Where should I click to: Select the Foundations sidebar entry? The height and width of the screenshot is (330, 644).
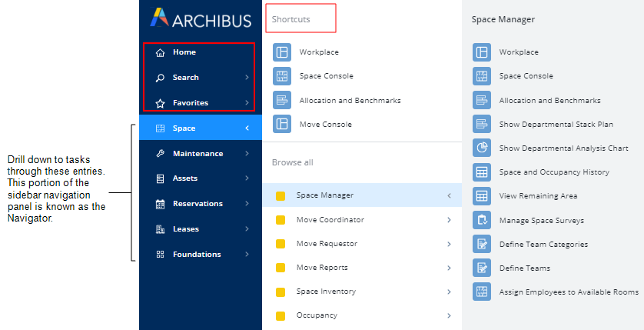pos(197,255)
